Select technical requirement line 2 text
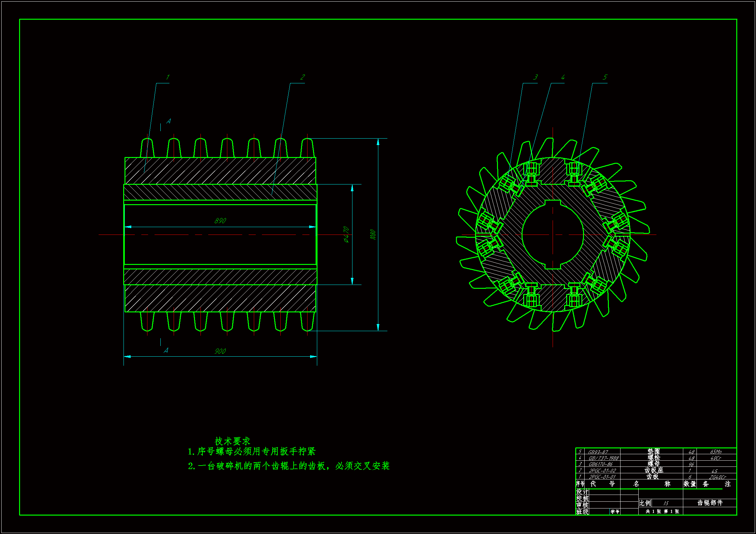Viewport: 756px width, 534px height. point(289,466)
